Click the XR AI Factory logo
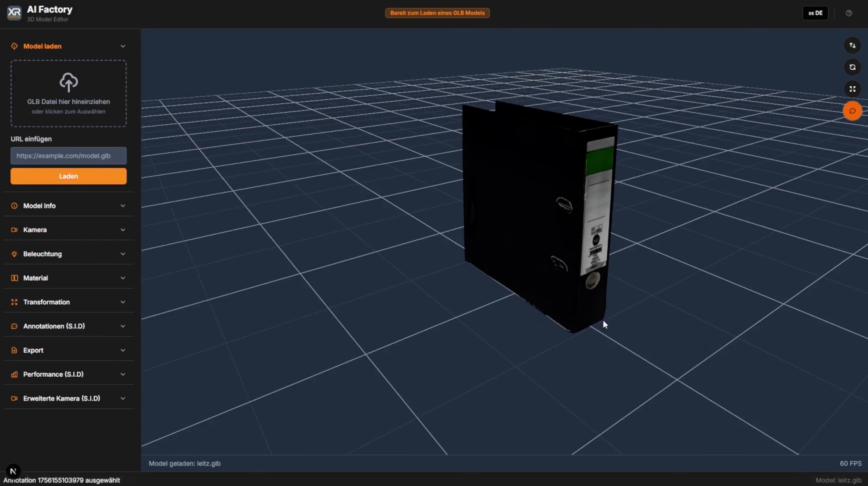 (14, 13)
